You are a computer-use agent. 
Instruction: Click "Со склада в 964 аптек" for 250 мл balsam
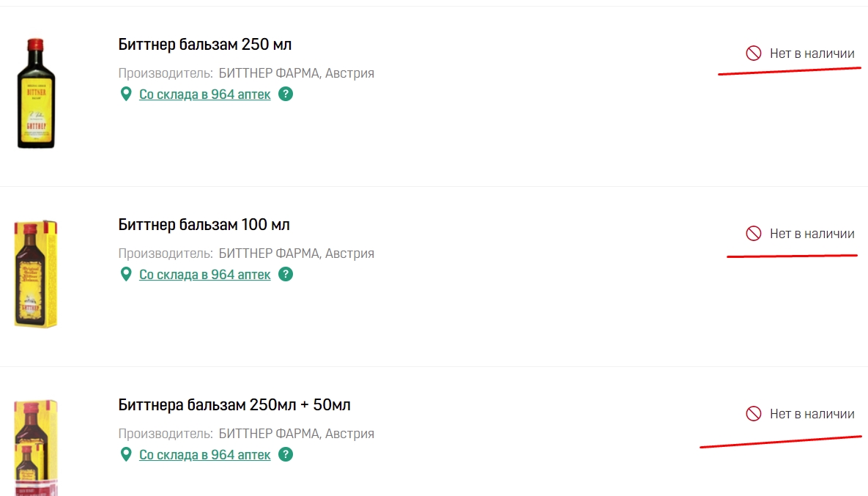pyautogui.click(x=205, y=95)
